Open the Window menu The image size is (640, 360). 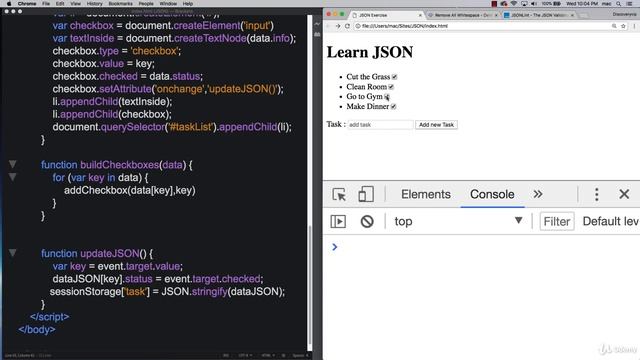point(168,4)
